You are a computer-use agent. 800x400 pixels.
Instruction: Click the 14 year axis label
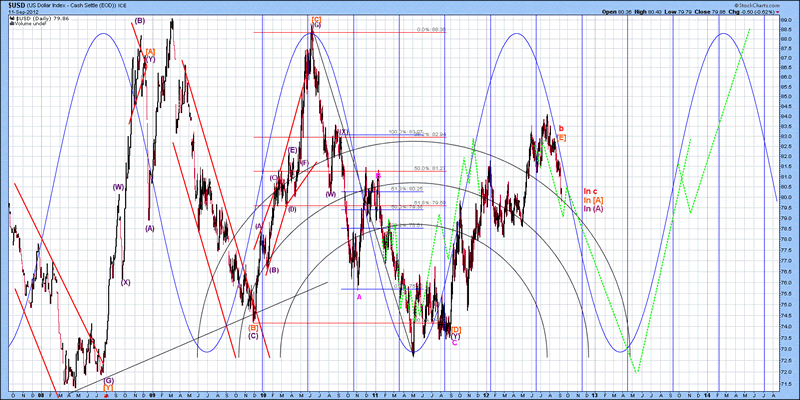708,394
